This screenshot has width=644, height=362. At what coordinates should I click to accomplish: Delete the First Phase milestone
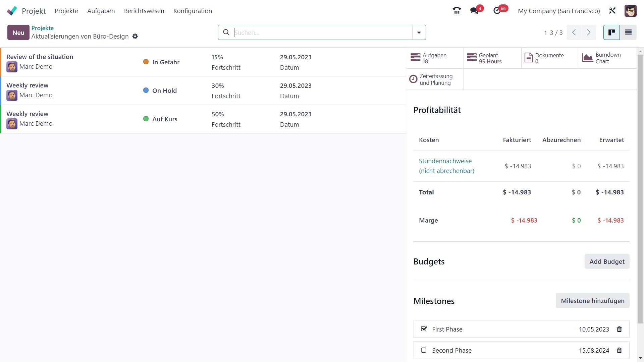click(x=619, y=329)
